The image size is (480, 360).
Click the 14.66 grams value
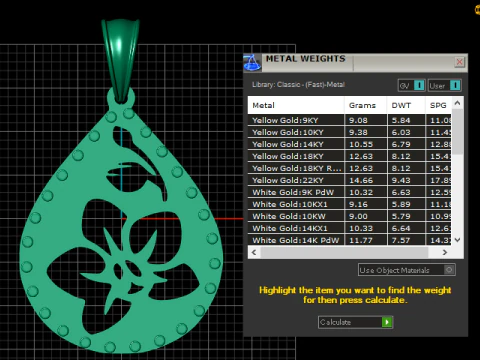[361, 180]
